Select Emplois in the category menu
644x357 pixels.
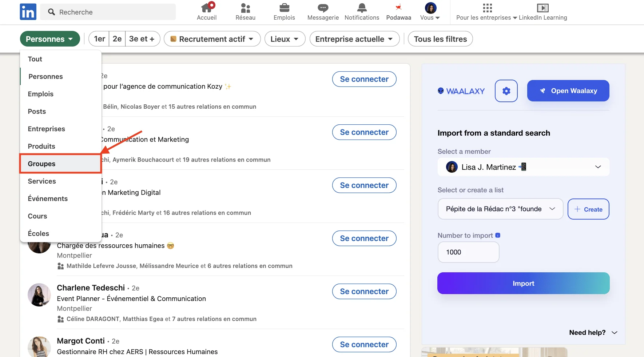pyautogui.click(x=61, y=94)
